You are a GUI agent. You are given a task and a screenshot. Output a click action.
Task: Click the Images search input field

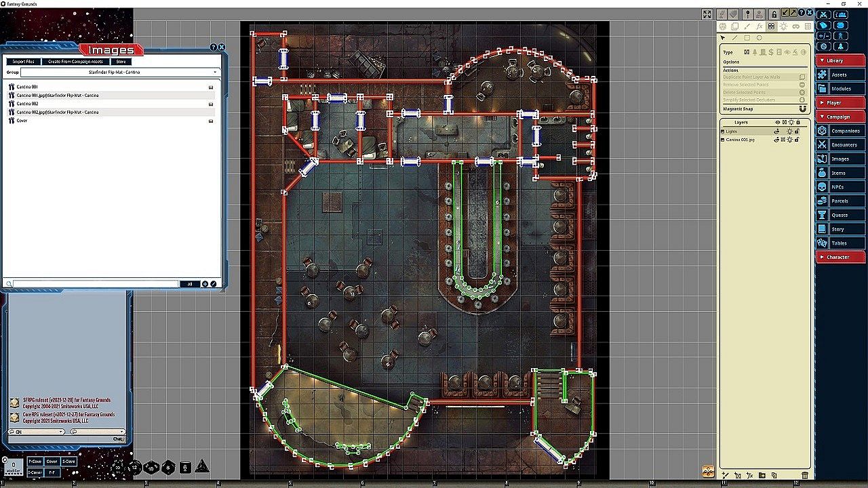click(96, 284)
